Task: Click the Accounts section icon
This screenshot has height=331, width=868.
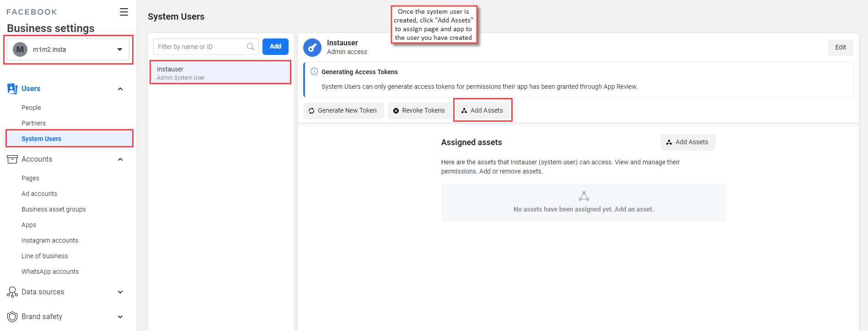Action: pos(12,159)
